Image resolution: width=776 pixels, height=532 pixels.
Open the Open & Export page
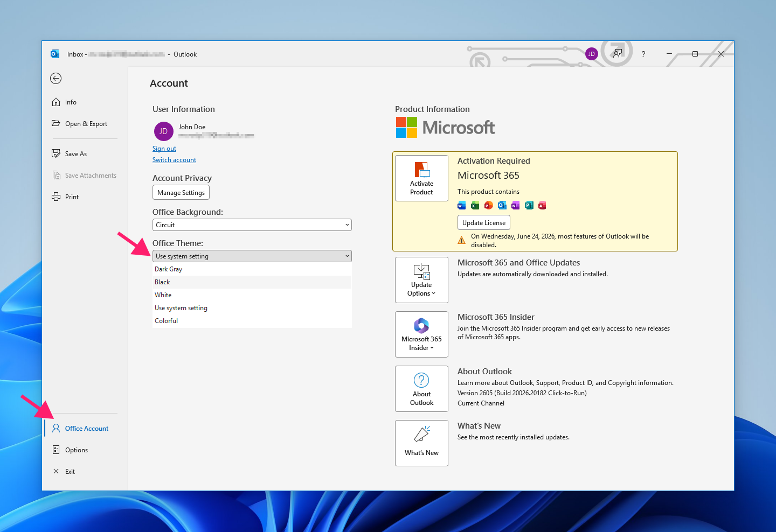tap(85, 124)
